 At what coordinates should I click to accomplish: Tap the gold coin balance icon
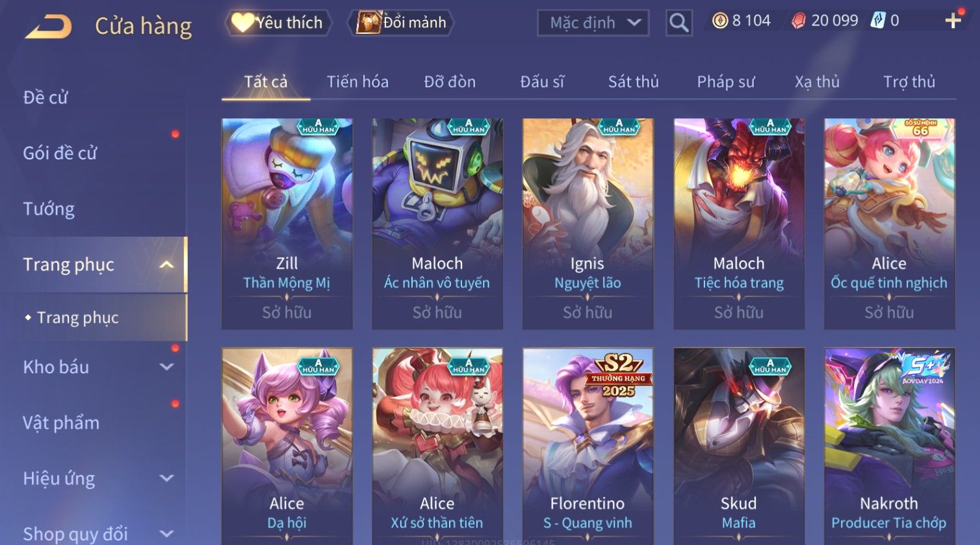[x=719, y=21]
